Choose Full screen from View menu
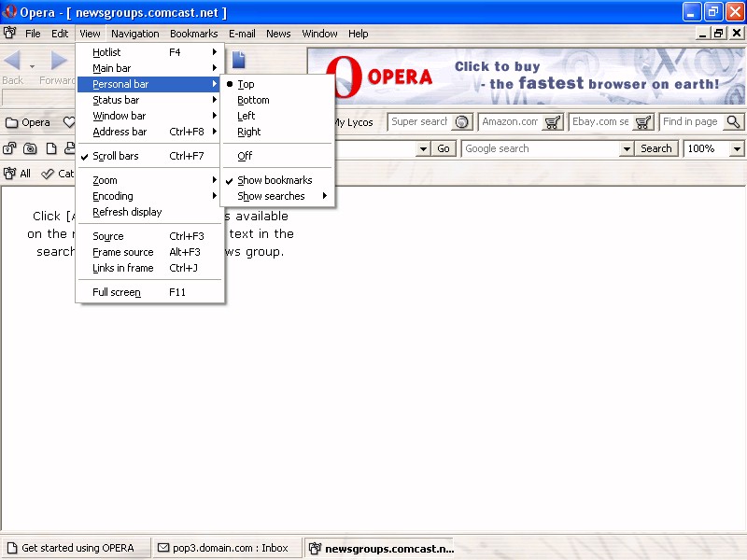Screen dimensions: 747x560 pos(117,292)
